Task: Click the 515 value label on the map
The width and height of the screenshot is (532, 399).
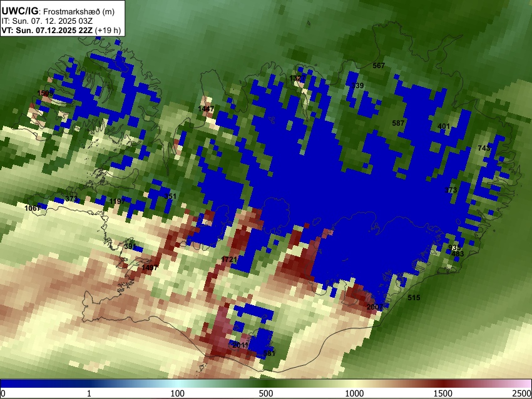Action: (x=414, y=298)
